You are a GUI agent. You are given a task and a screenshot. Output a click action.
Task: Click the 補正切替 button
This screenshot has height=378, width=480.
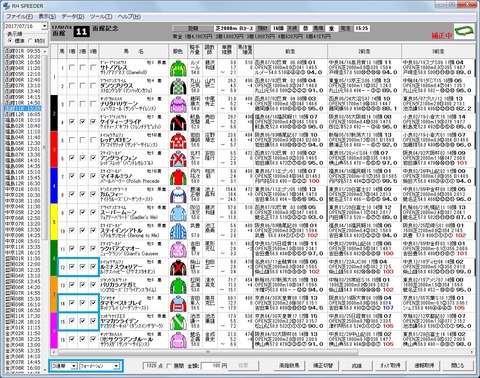coord(323,366)
